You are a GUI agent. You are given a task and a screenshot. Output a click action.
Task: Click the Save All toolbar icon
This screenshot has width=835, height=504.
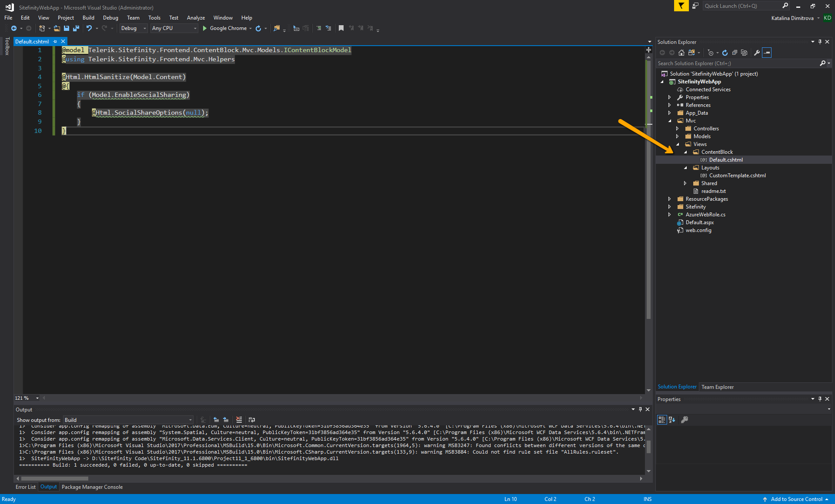[x=76, y=28]
